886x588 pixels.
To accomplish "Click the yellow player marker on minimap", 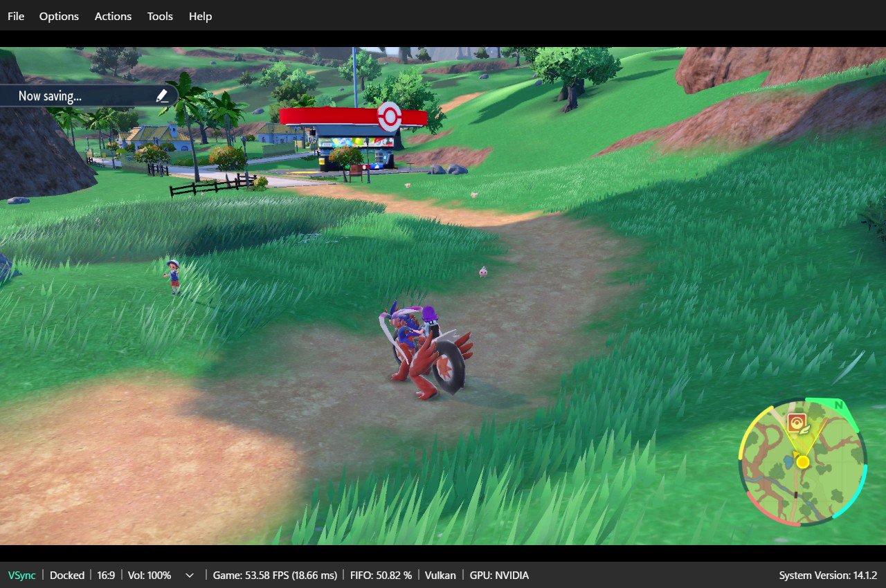I will click(802, 461).
